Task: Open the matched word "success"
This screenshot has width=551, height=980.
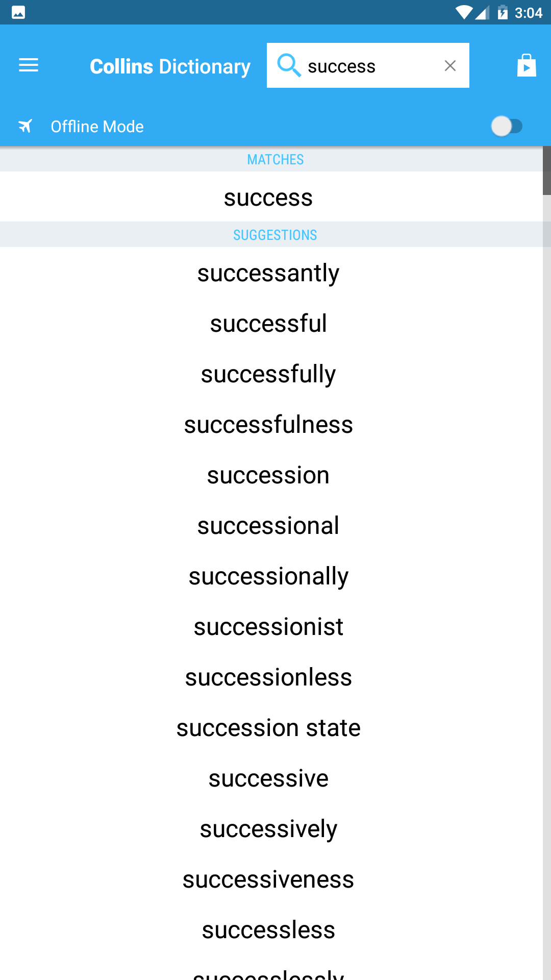Action: (268, 198)
